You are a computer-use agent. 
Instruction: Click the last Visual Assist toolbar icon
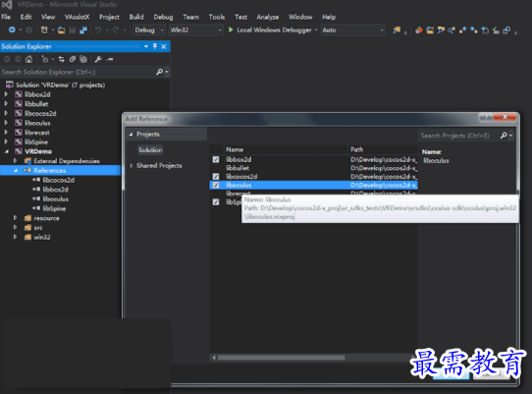(x=506, y=30)
